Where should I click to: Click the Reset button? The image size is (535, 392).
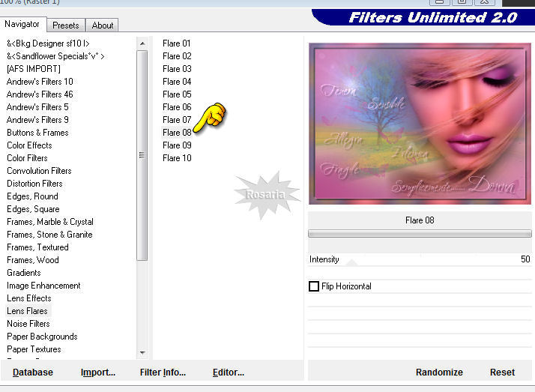pos(502,373)
